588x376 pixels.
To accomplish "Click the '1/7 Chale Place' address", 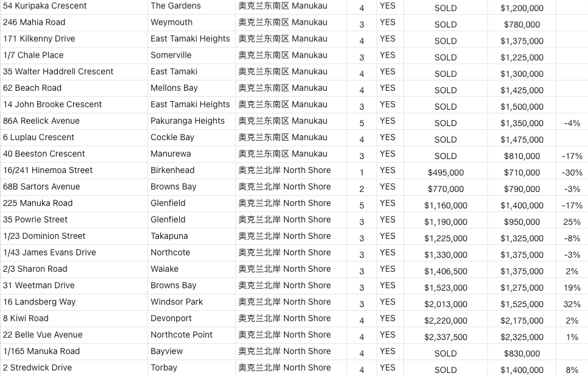I will click(74, 55).
